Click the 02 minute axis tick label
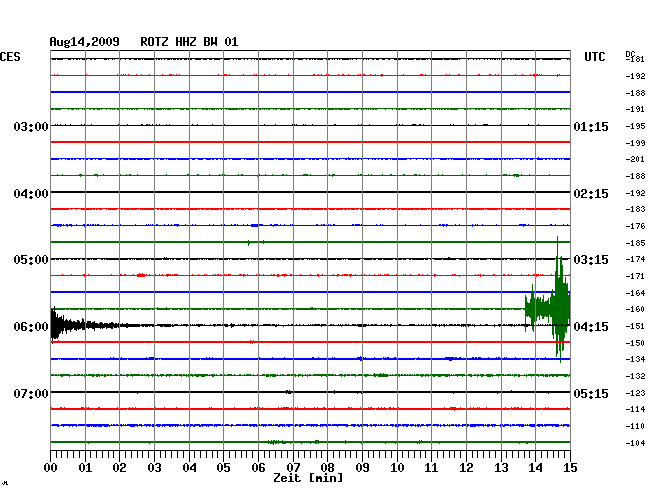Screen dimensions: 650x494 point(119,467)
